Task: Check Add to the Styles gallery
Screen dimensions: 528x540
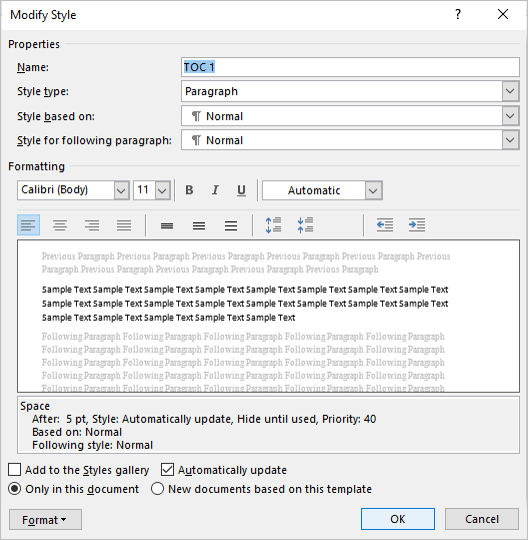Action: point(14,470)
